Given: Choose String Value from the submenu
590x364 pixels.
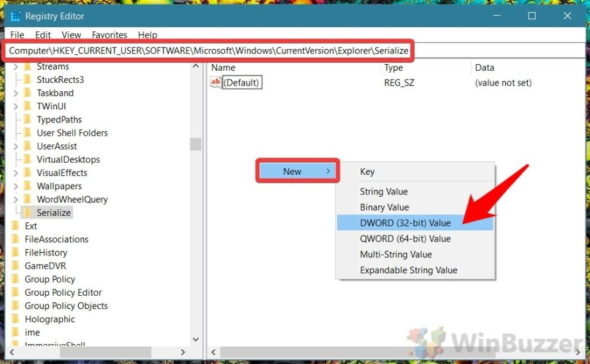Looking at the screenshot, I should (415, 191).
